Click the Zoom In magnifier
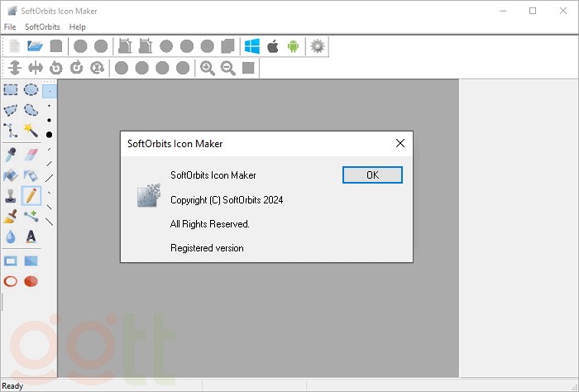 pos(208,68)
